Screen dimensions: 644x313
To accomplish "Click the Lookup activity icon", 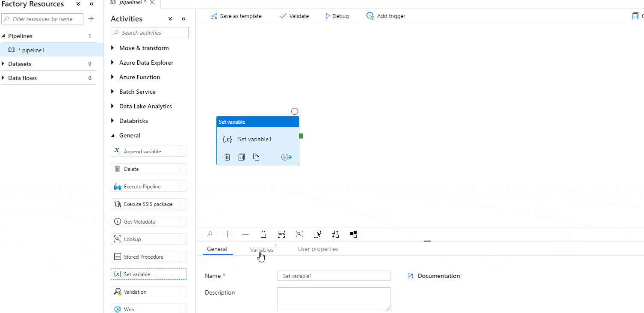I will point(118,239).
